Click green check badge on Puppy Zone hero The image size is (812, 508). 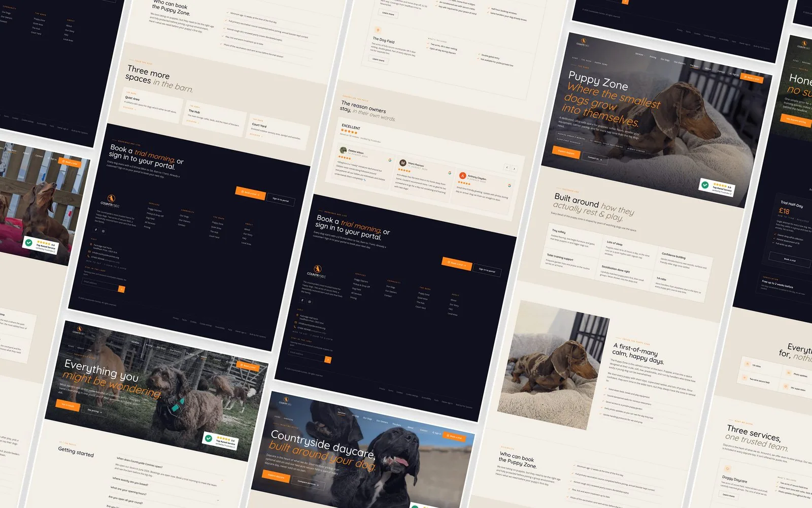705,185
